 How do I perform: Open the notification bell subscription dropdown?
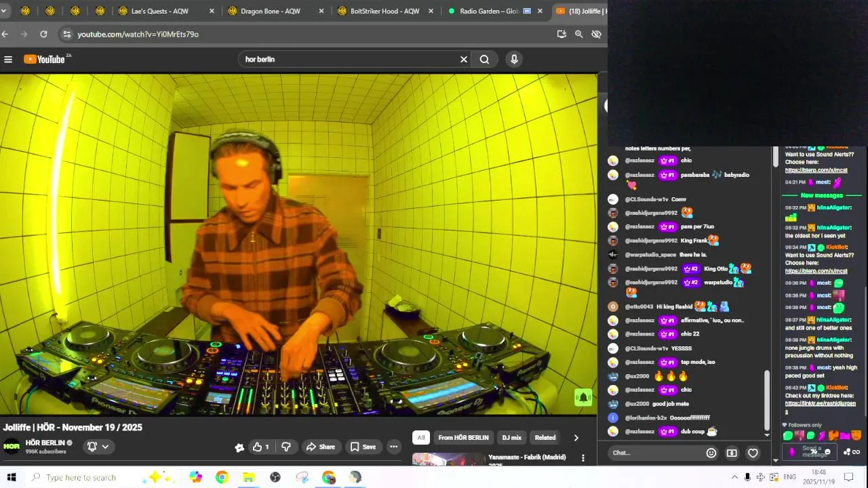98,447
